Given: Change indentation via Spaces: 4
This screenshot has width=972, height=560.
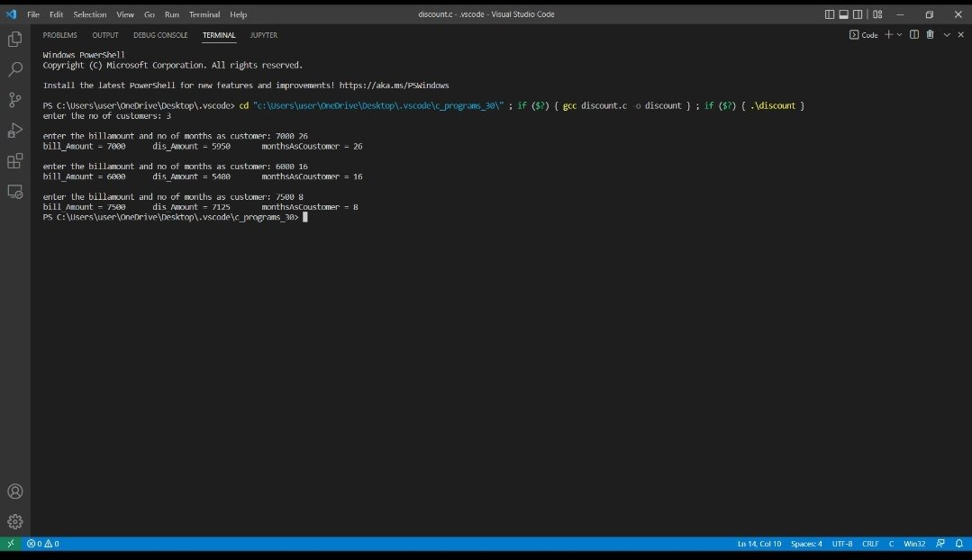Looking at the screenshot, I should point(806,544).
